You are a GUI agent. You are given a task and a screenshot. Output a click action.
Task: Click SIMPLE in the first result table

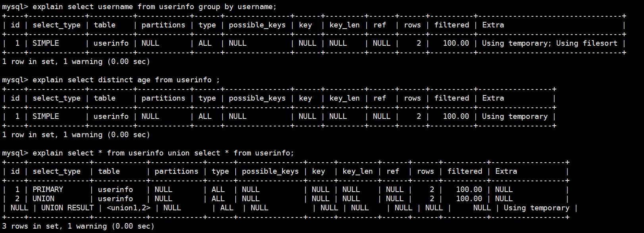[x=46, y=43]
